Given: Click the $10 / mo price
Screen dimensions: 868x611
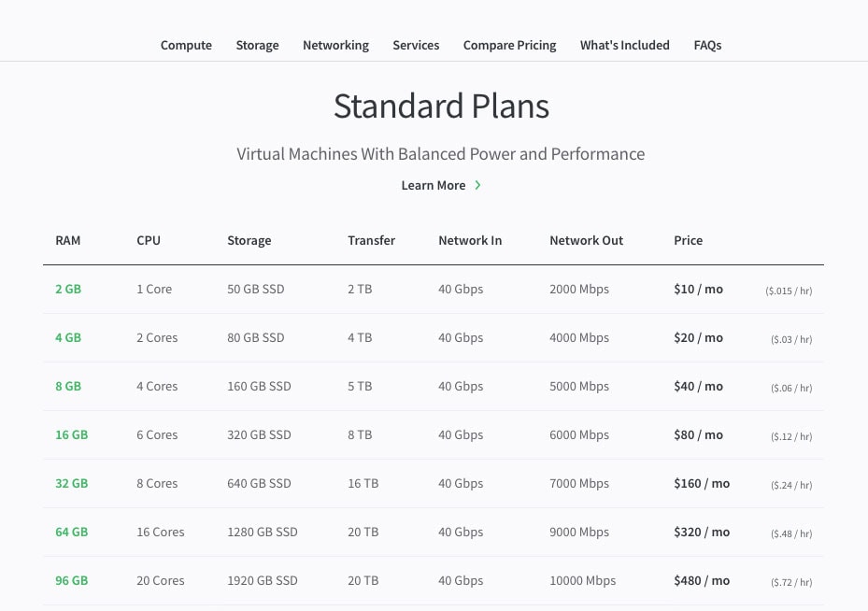Looking at the screenshot, I should pos(698,289).
